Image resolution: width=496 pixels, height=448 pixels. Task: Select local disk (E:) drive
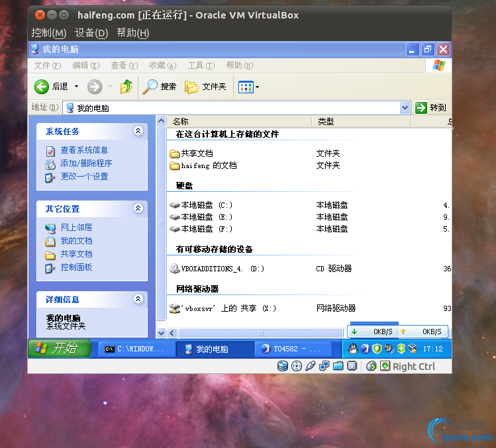[201, 217]
